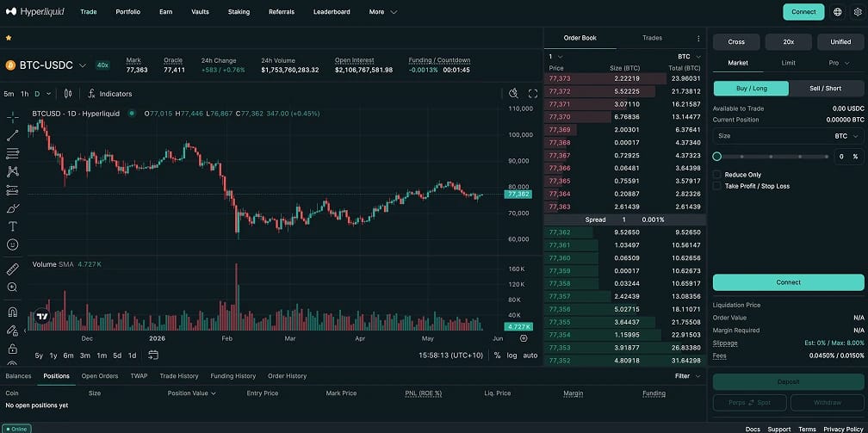This screenshot has height=433, width=868.
Task: Open the settings gear in header
Action: pyautogui.click(x=858, y=12)
